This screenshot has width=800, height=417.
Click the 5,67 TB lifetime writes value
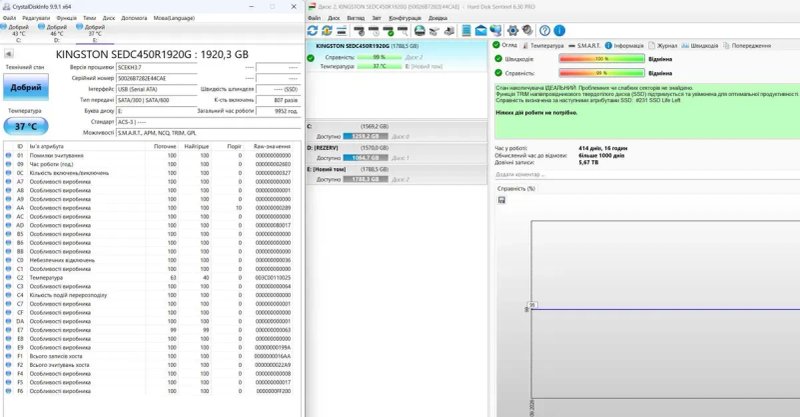point(588,162)
